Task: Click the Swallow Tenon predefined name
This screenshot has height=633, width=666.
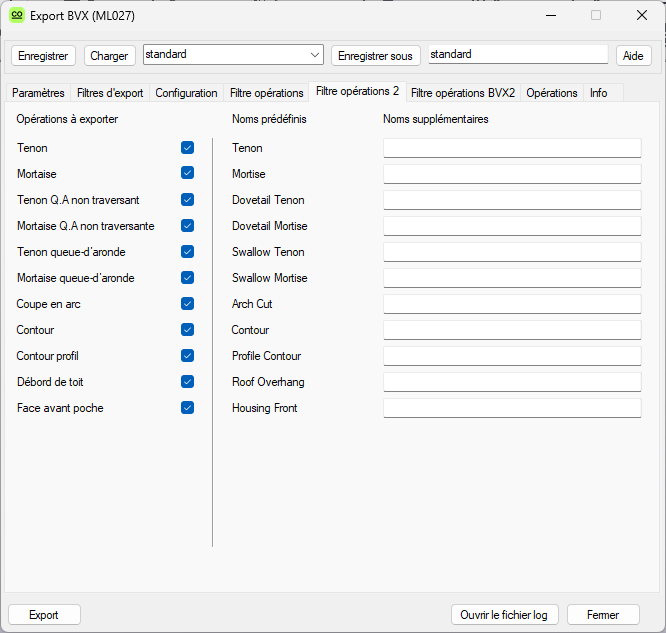Action: tap(268, 252)
